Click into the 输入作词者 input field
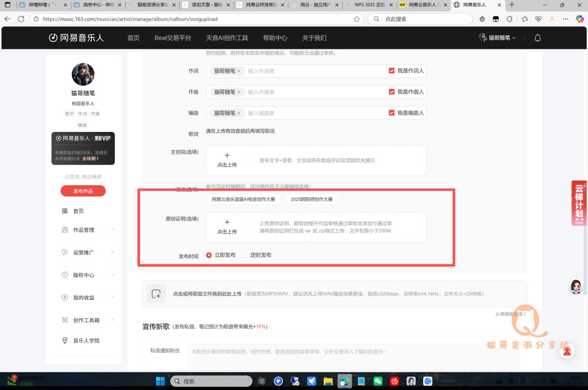 [315, 71]
